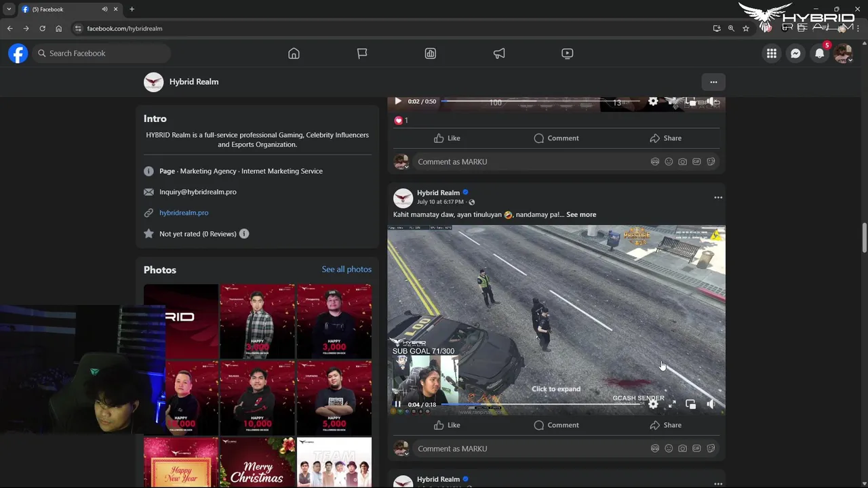Click the reviews info icon
The width and height of the screenshot is (868, 488).
click(x=244, y=234)
